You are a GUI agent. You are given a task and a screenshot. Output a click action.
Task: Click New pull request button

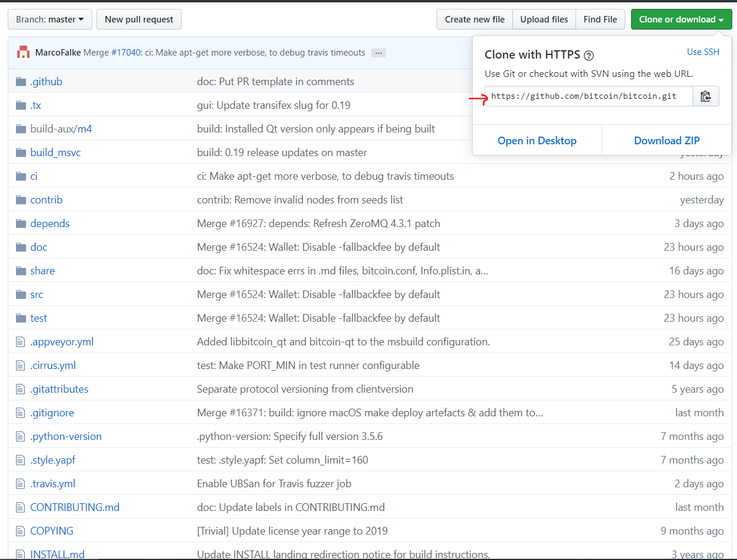[139, 20]
